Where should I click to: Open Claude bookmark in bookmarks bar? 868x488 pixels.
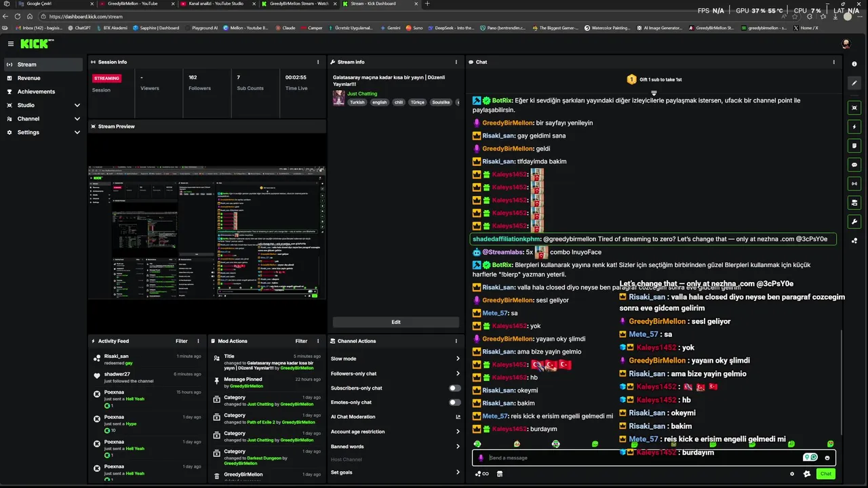pyautogui.click(x=285, y=28)
